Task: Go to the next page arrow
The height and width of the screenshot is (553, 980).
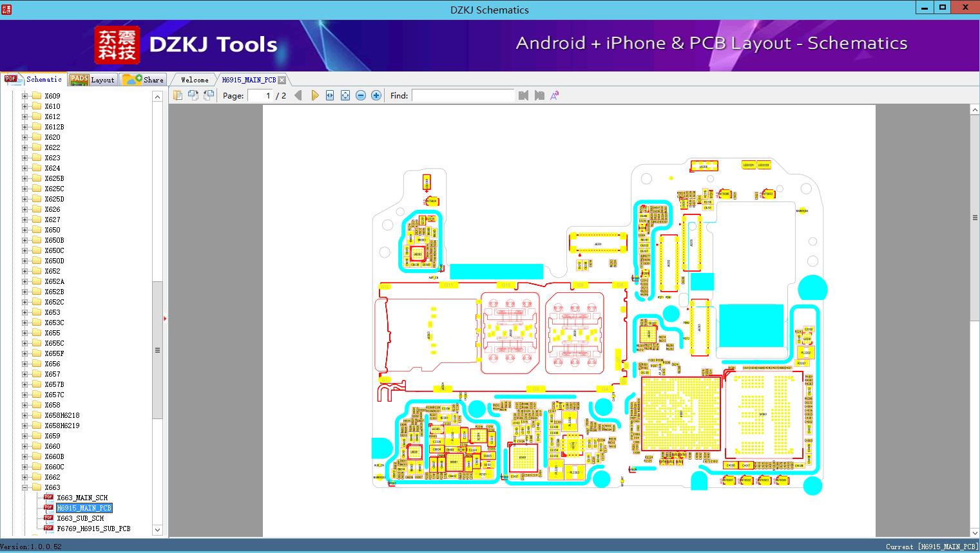Action: pyautogui.click(x=314, y=95)
